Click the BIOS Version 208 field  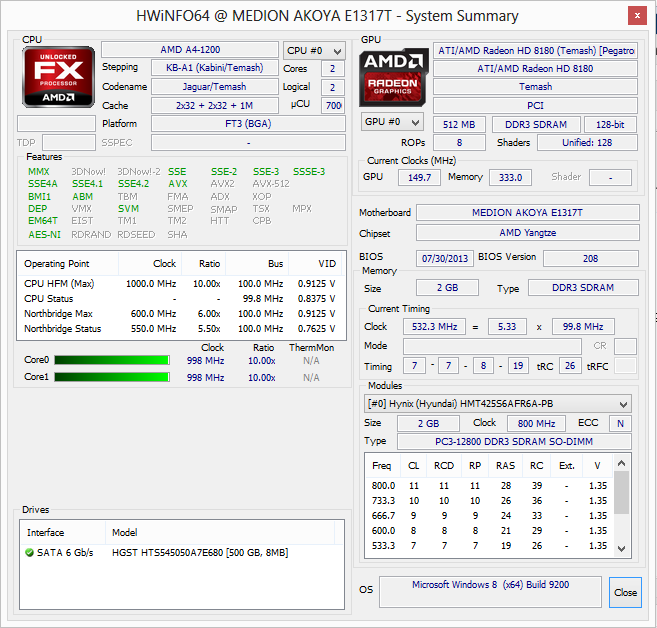(x=591, y=258)
